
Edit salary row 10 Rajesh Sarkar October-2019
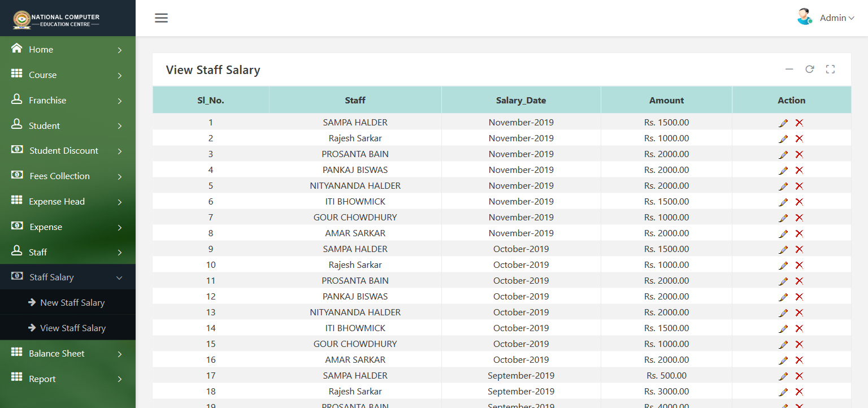pos(783,265)
